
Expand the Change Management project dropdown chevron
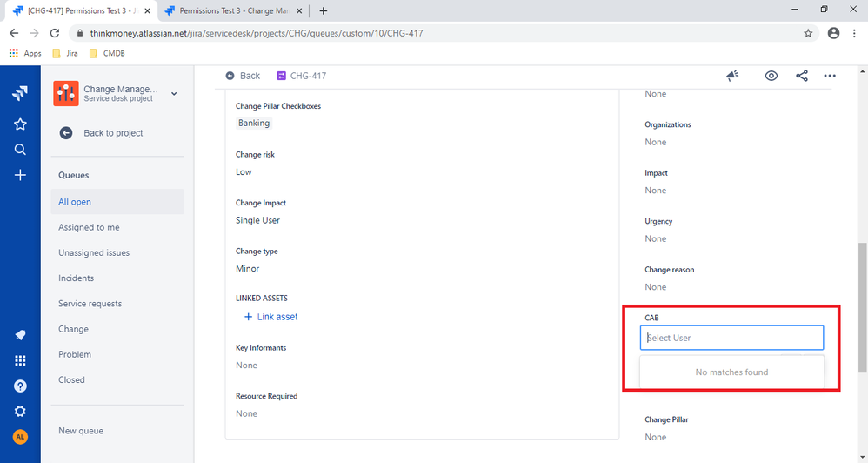click(174, 94)
